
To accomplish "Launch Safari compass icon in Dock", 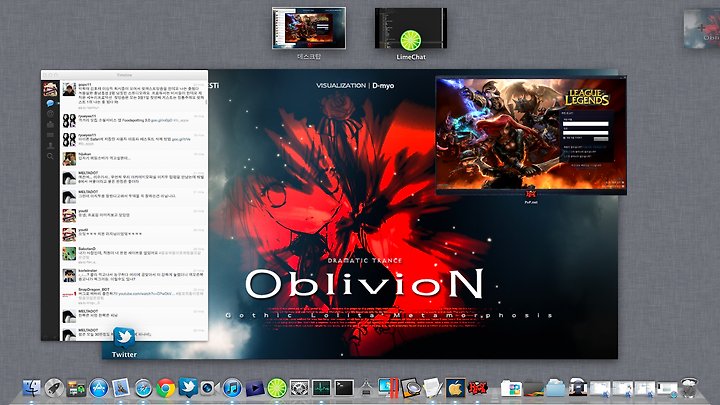I will [x=143, y=388].
